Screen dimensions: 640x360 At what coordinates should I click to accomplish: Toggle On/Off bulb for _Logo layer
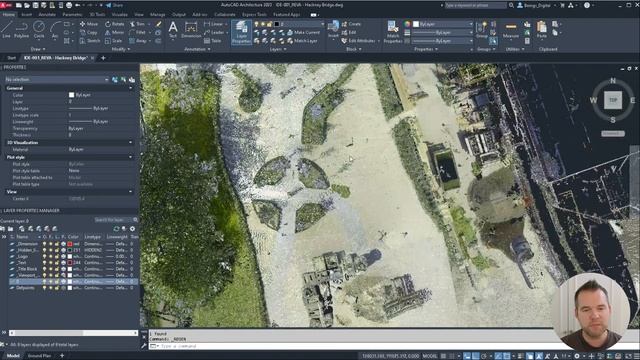pyautogui.click(x=44, y=256)
